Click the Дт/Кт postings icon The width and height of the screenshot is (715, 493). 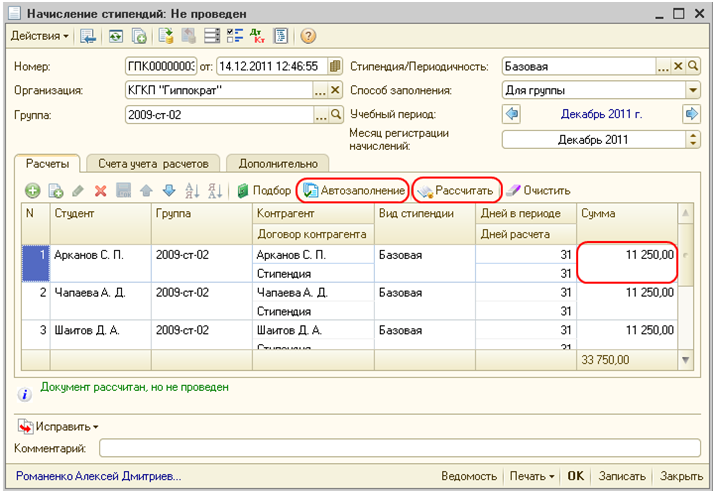[257, 36]
